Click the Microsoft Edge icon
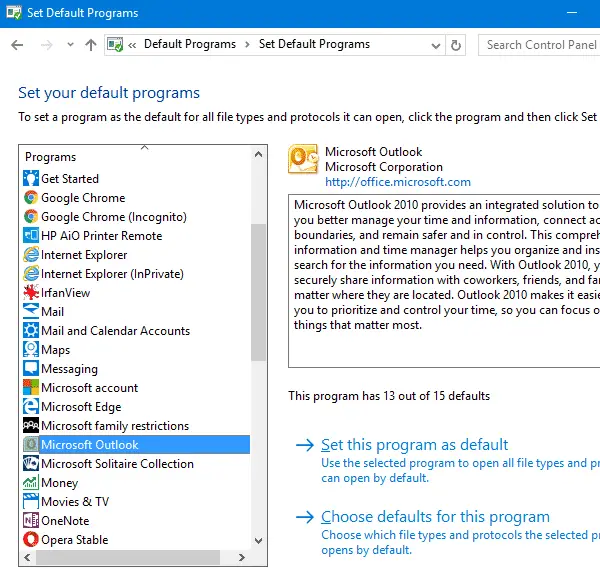The width and height of the screenshot is (600, 570). pos(31,407)
